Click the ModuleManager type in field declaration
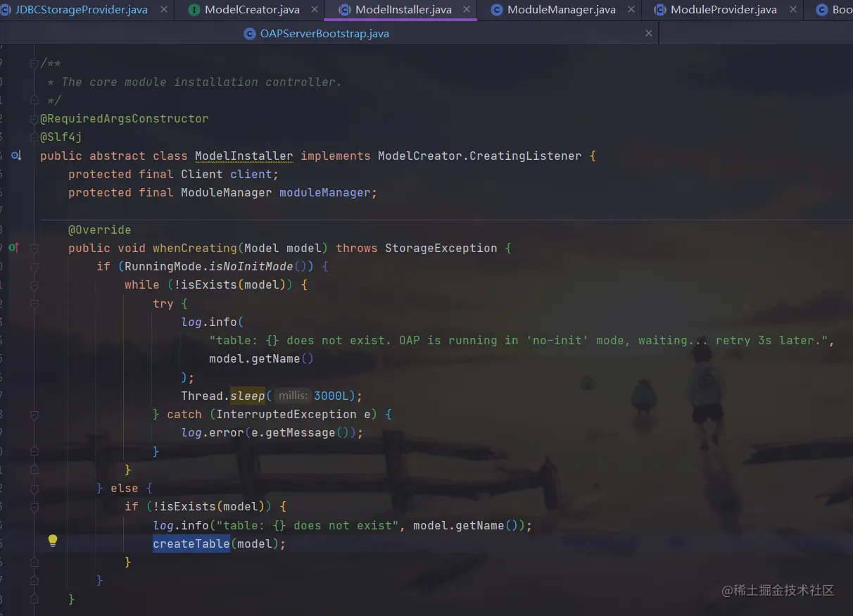The width and height of the screenshot is (853, 616). (227, 192)
